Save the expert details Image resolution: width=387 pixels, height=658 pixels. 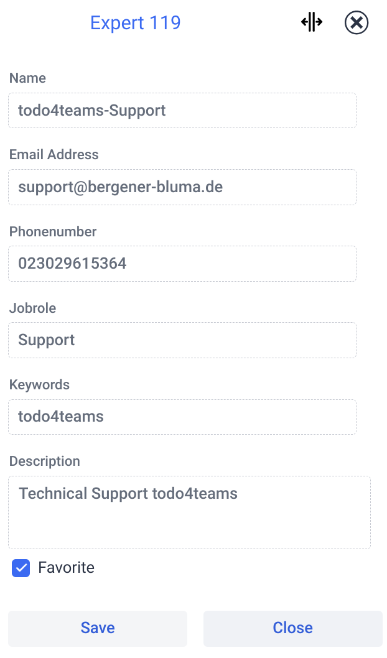pos(97,628)
